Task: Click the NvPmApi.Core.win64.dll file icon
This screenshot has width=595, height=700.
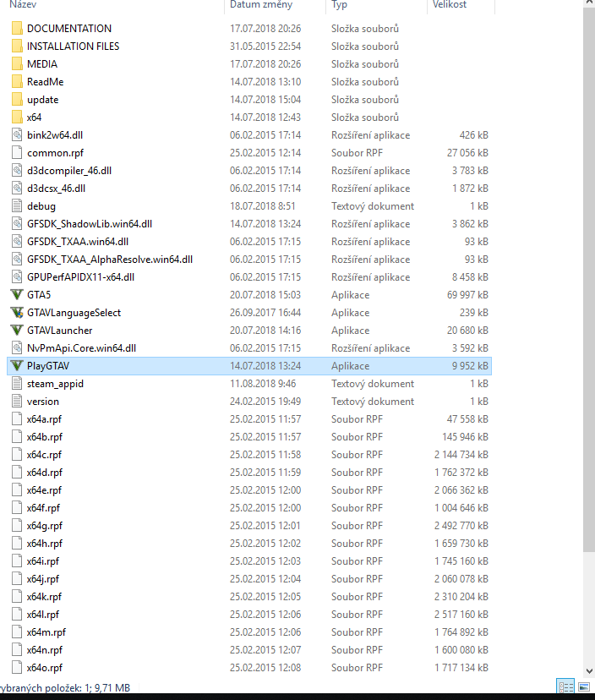Action: (x=17, y=348)
